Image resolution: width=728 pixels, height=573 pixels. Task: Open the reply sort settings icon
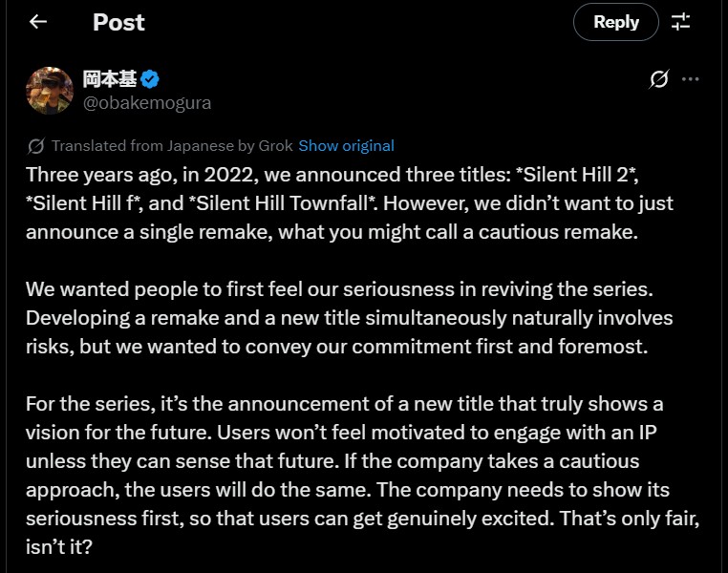tap(681, 22)
